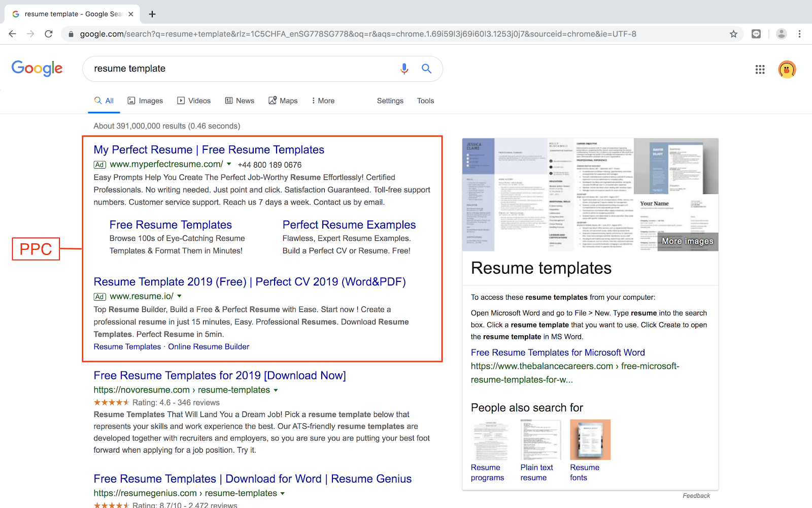This screenshot has height=508, width=812.
Task: Open the Plain text resume thumbnail
Action: [x=540, y=440]
